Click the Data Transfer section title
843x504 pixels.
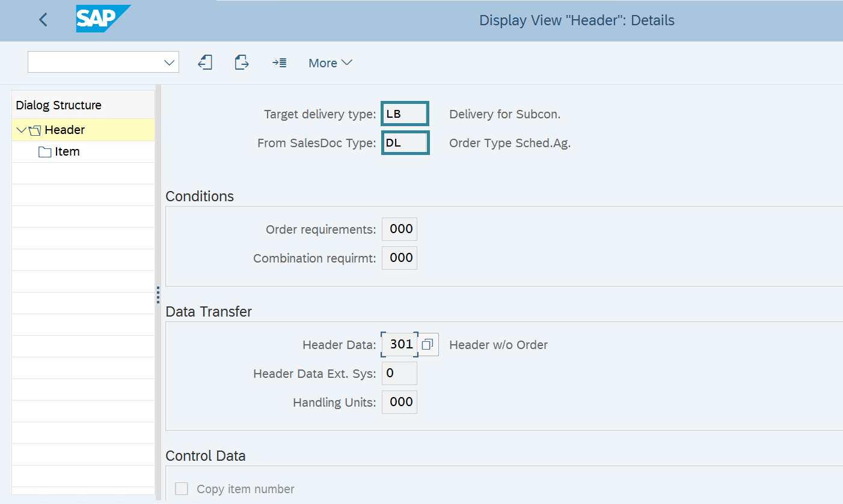(209, 312)
